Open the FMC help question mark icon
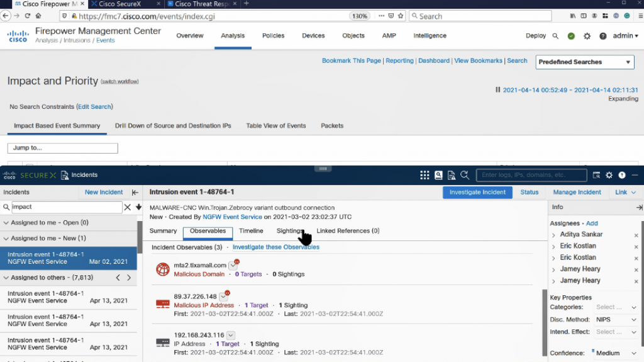This screenshot has width=644, height=362. pyautogui.click(x=603, y=36)
